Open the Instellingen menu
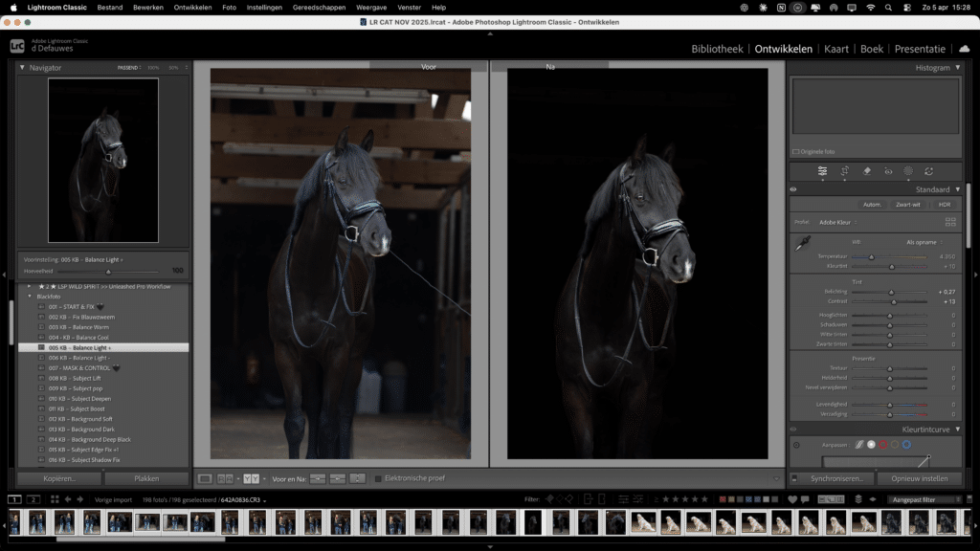This screenshot has height=551, width=980. point(264,8)
